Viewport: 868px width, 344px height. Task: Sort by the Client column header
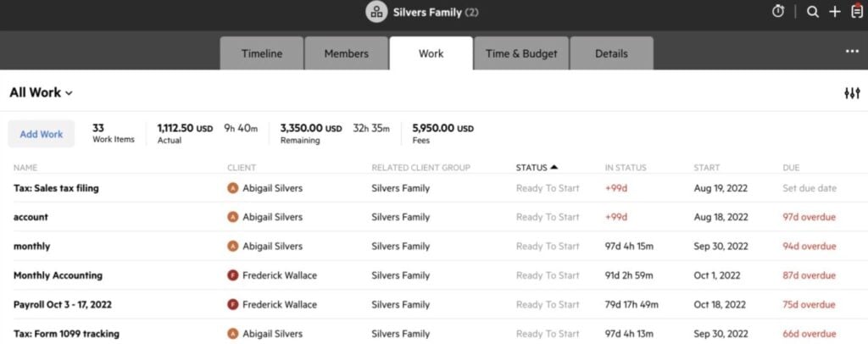242,168
